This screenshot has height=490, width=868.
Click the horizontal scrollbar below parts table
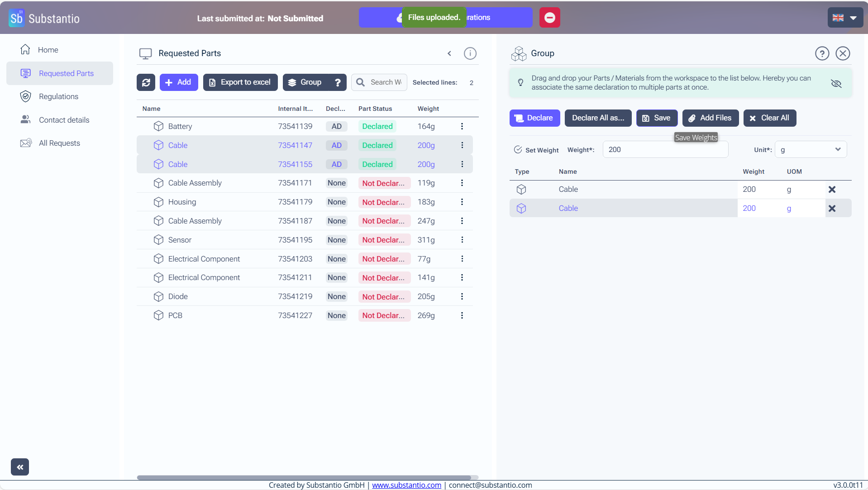[x=303, y=477]
